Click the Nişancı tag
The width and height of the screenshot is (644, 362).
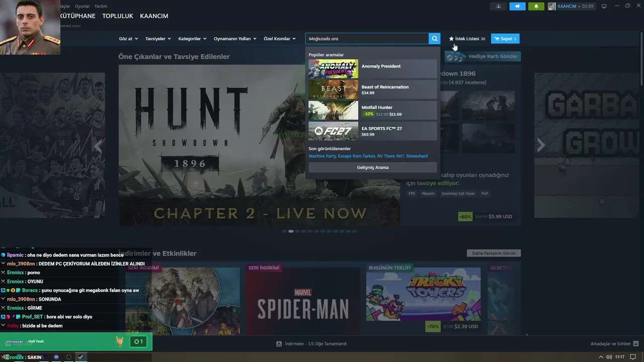pyautogui.click(x=428, y=194)
